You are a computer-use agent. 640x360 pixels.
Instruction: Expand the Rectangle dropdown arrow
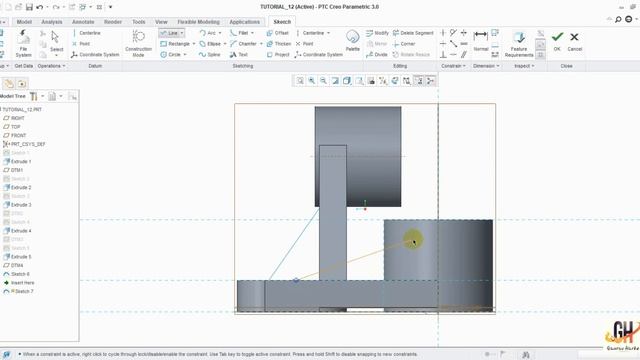(x=194, y=44)
